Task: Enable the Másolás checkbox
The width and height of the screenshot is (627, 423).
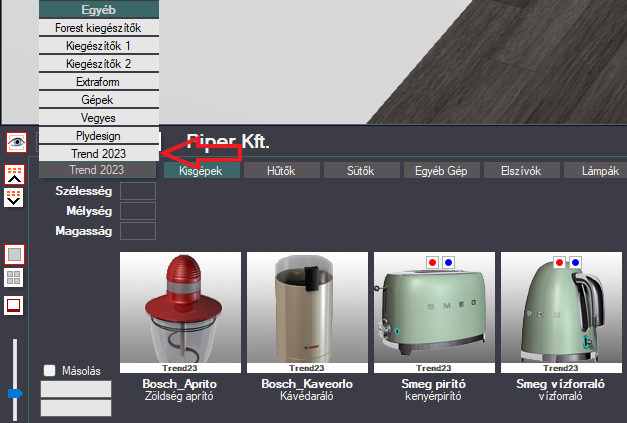Action: click(x=50, y=370)
